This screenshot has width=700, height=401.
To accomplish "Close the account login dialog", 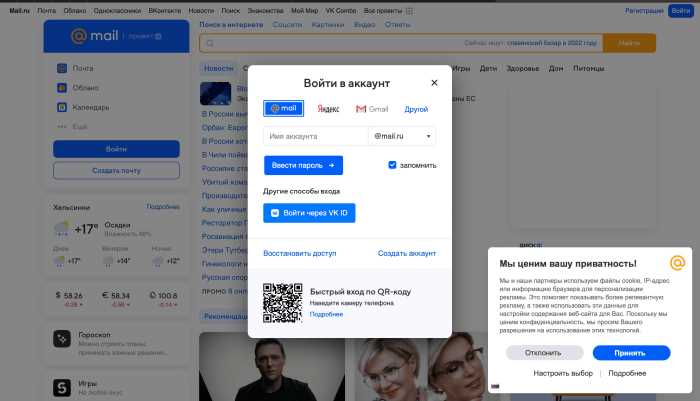I will point(434,83).
